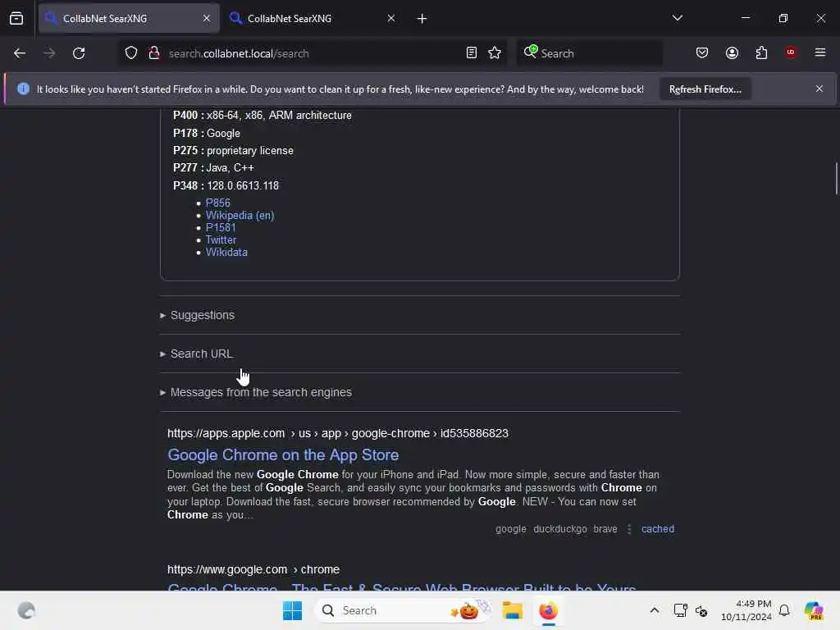Expand Messages from the search engines
Screen dimensions: 840x630
pyautogui.click(x=256, y=392)
